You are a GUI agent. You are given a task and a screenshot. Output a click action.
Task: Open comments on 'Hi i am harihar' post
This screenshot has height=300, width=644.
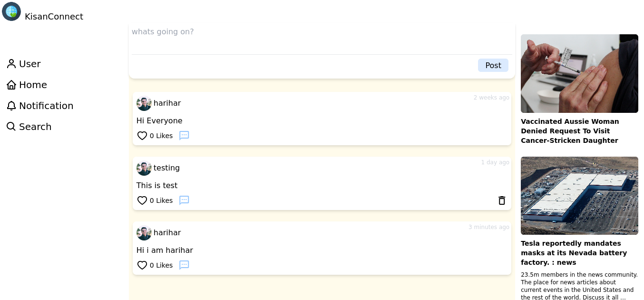click(184, 265)
